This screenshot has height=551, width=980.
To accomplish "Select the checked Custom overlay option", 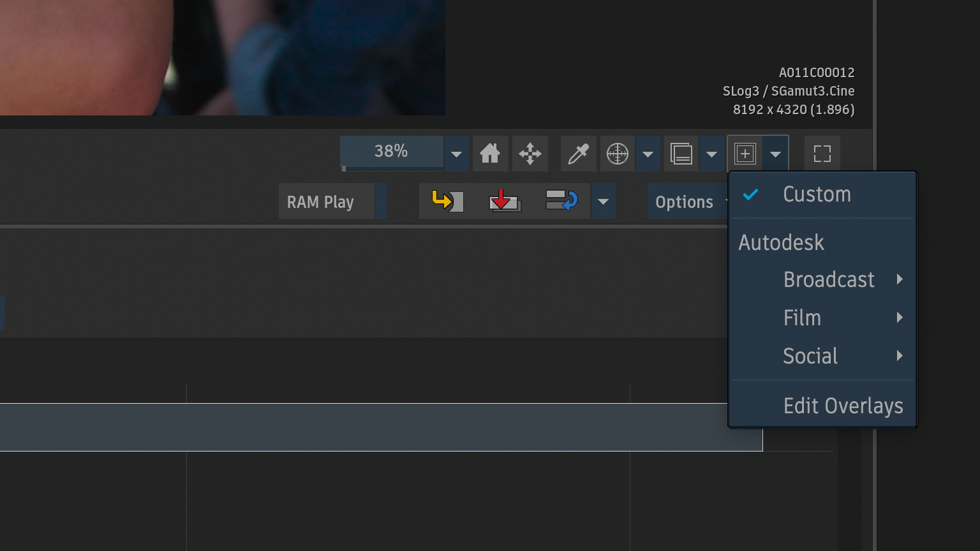I will [x=817, y=195].
